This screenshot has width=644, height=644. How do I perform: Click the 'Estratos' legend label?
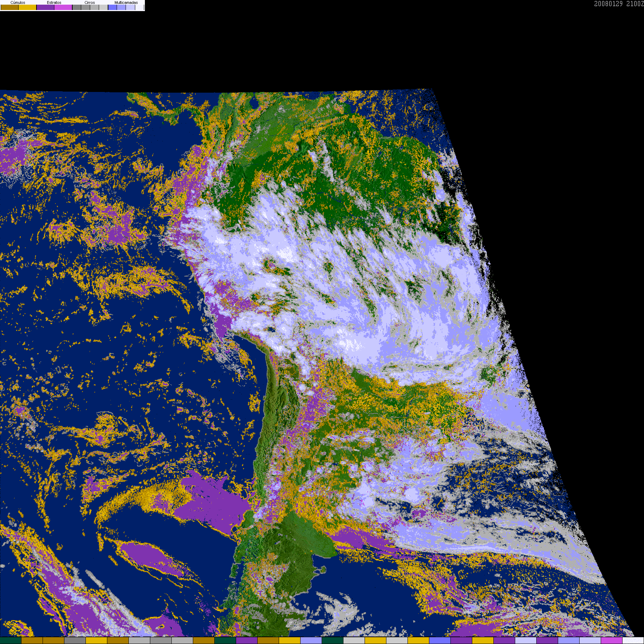pos(54,3)
